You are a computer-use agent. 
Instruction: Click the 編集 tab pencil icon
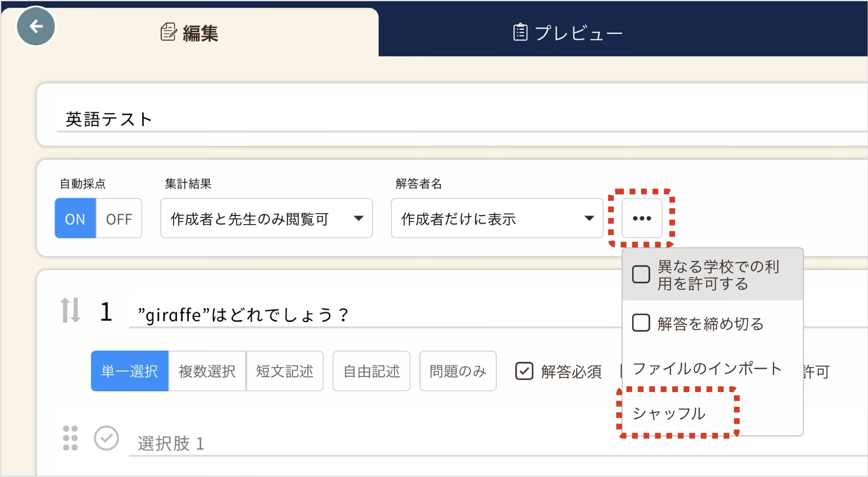(168, 32)
